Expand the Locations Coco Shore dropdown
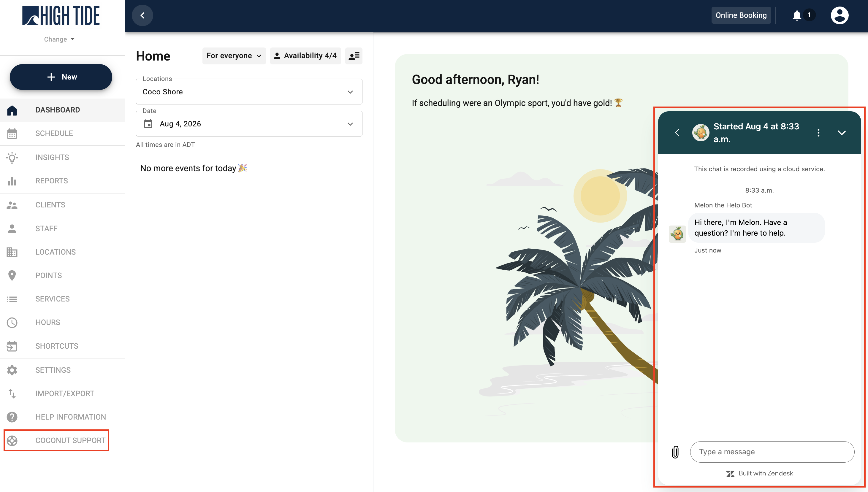The width and height of the screenshot is (868, 492). (249, 92)
